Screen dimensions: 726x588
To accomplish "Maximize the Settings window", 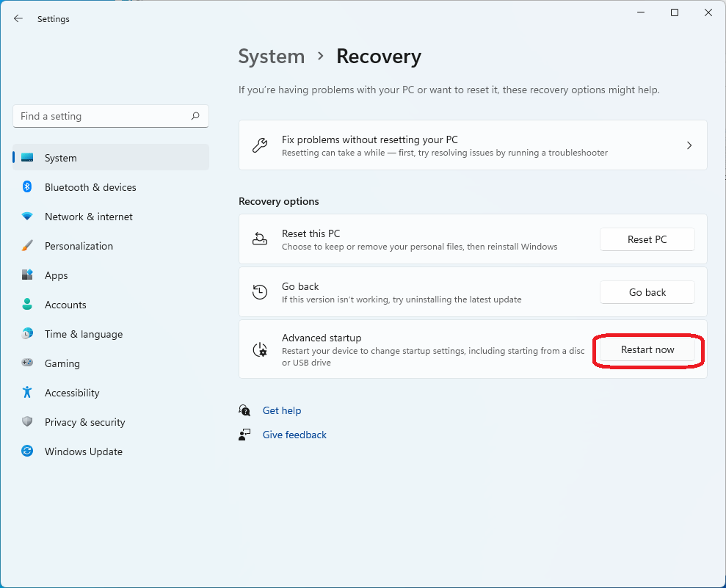I will 675,12.
